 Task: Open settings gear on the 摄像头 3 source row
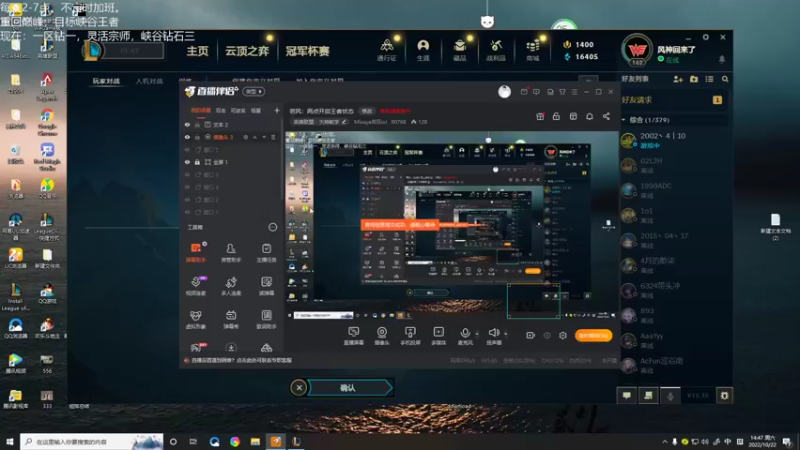[245, 137]
